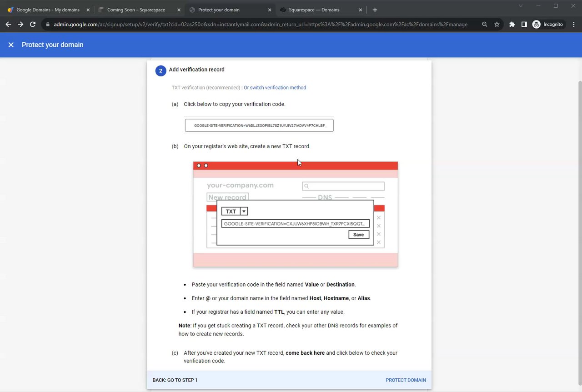Close the Protect your domain tab

click(270, 10)
